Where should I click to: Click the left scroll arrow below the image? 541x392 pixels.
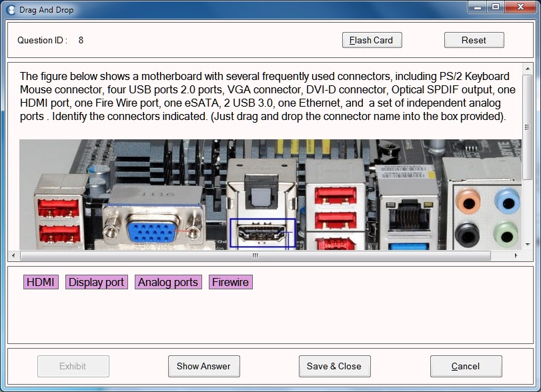[x=12, y=255]
